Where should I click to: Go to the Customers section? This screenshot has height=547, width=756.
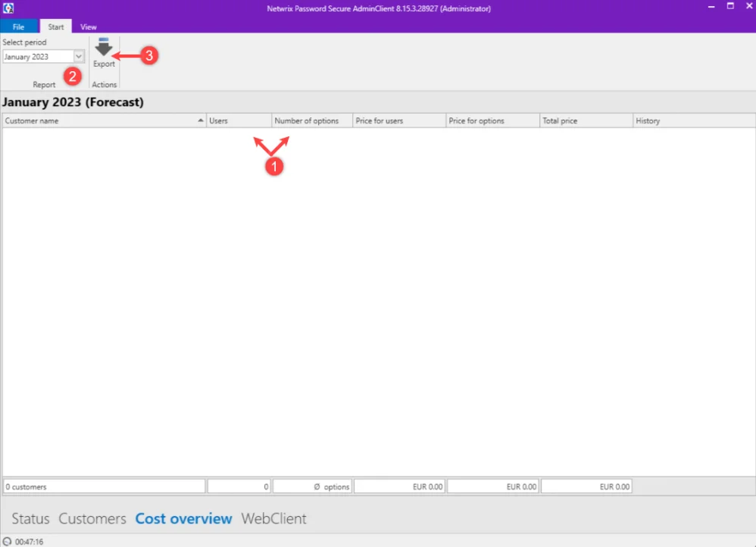coord(92,518)
